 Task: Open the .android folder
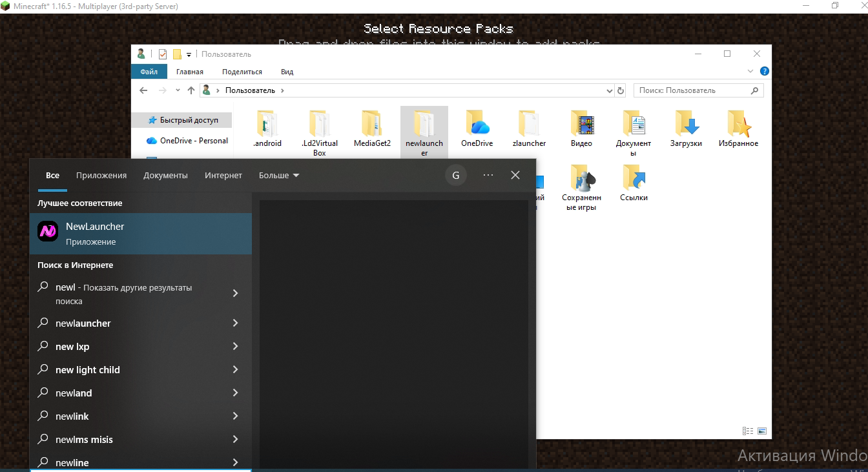[267, 128]
